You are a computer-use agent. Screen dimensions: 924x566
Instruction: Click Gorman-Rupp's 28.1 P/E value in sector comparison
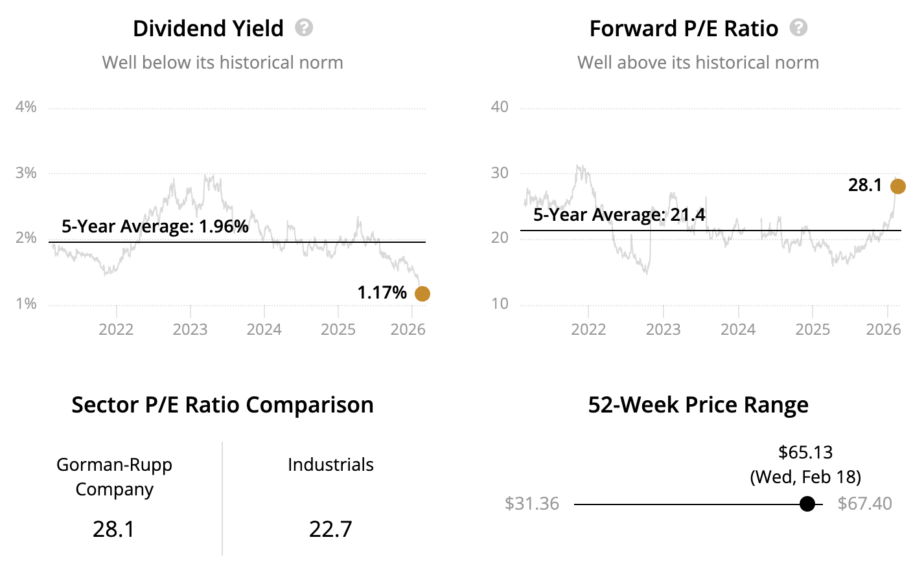point(114,529)
